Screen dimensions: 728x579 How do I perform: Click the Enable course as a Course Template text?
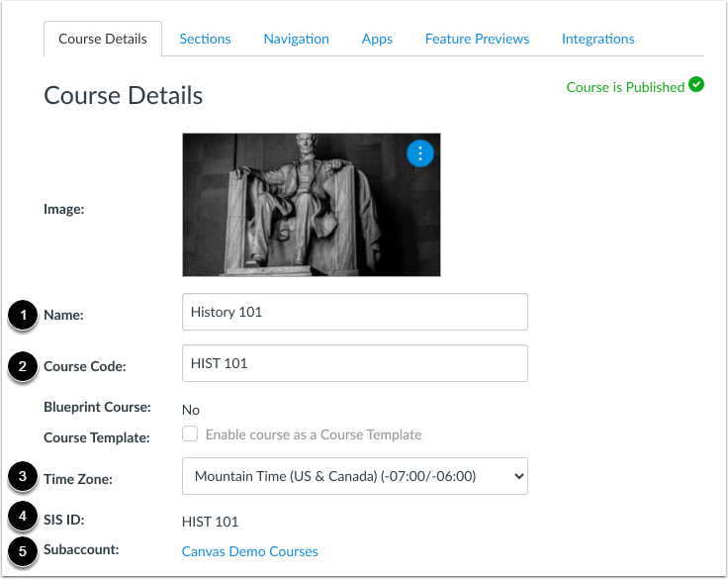(314, 434)
